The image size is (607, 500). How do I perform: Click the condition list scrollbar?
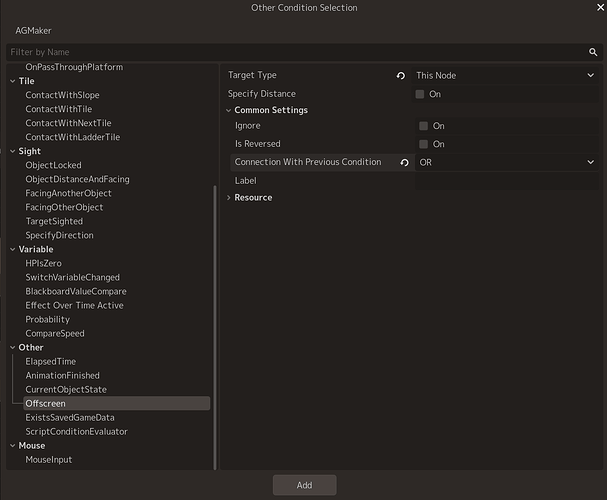[x=215, y=327]
